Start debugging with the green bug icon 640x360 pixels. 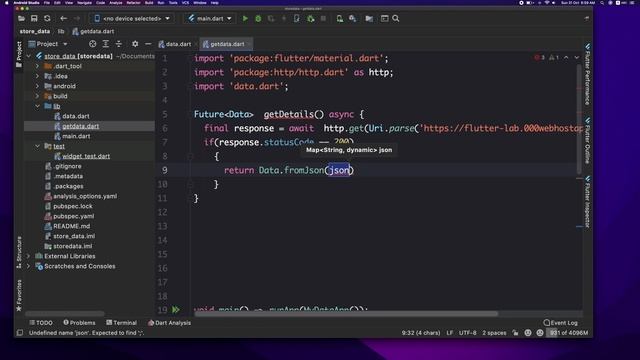tap(258, 18)
